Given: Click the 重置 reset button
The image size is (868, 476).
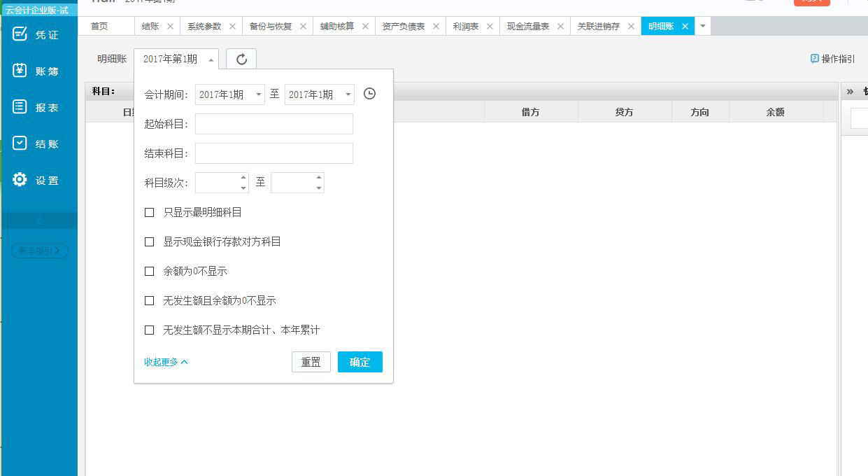Looking at the screenshot, I should (x=311, y=362).
